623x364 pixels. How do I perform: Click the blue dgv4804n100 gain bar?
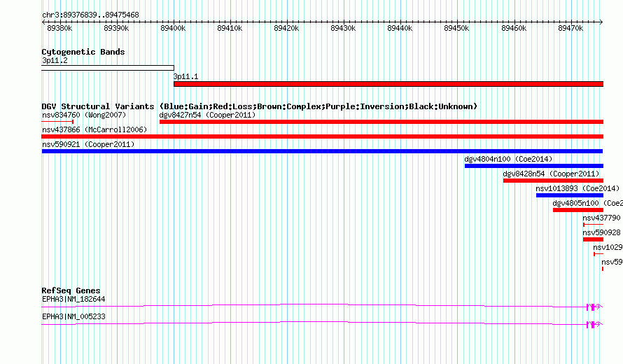534,166
